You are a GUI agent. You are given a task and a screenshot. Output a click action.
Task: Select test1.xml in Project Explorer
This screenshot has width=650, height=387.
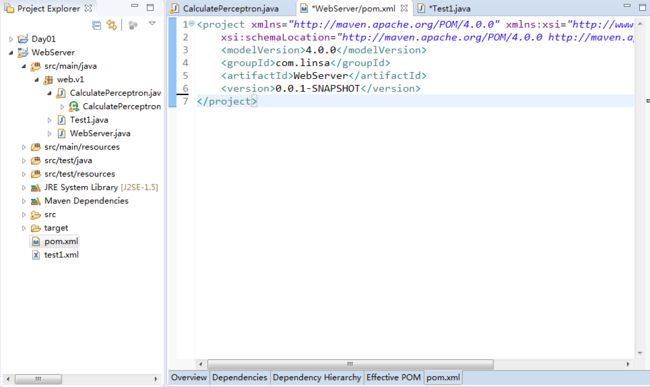pyautogui.click(x=61, y=255)
